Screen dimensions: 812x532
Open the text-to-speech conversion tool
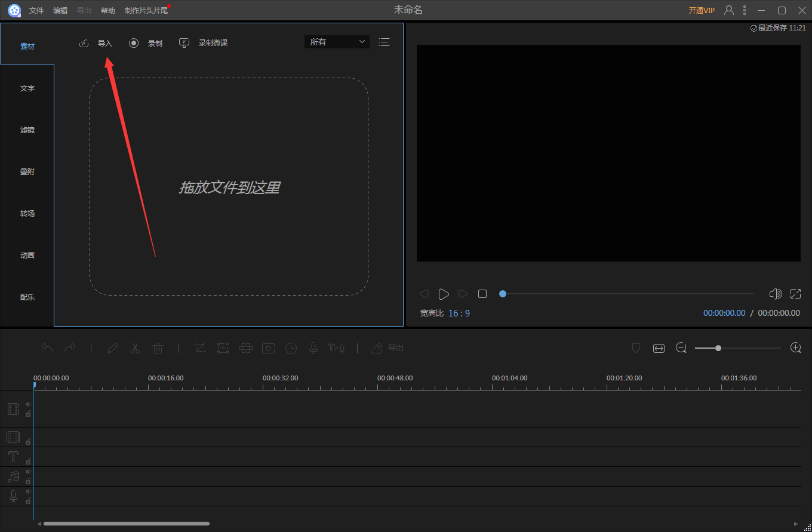(x=336, y=348)
